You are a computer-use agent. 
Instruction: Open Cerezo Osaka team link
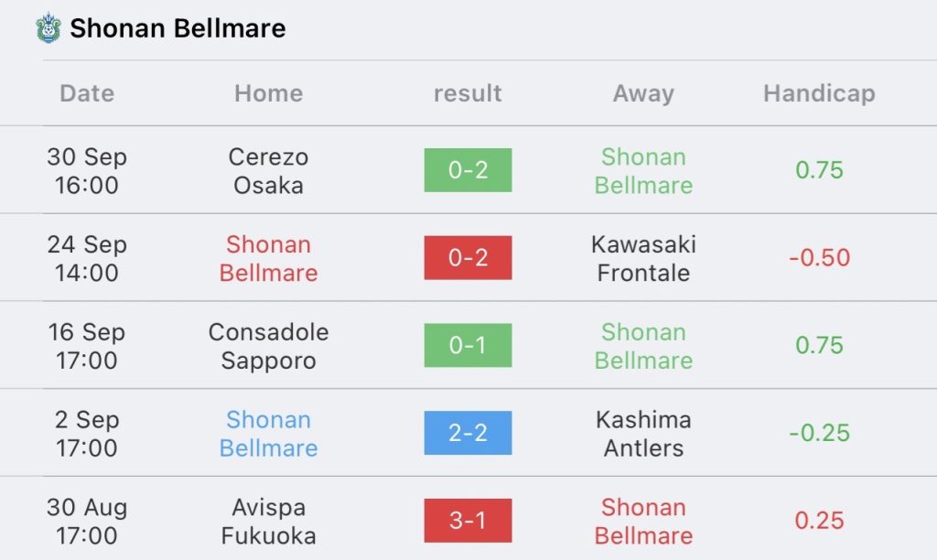[x=268, y=171]
